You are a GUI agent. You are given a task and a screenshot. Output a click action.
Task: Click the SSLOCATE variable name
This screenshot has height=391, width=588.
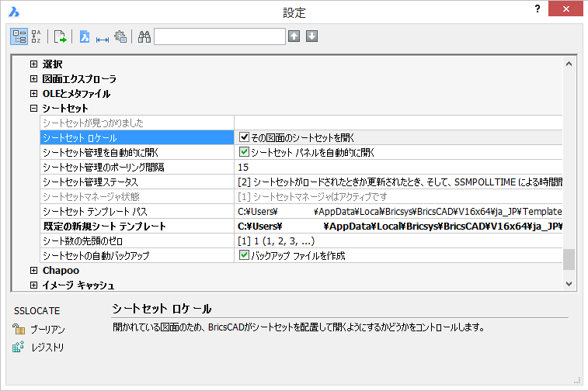click(x=37, y=311)
